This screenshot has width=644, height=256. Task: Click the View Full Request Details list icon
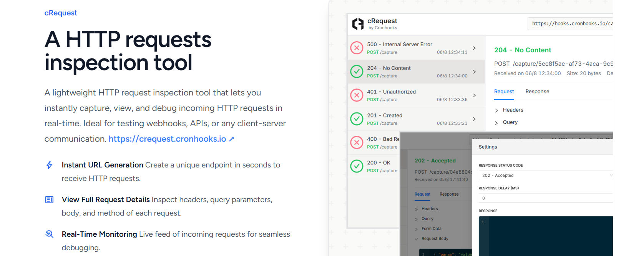point(49,199)
